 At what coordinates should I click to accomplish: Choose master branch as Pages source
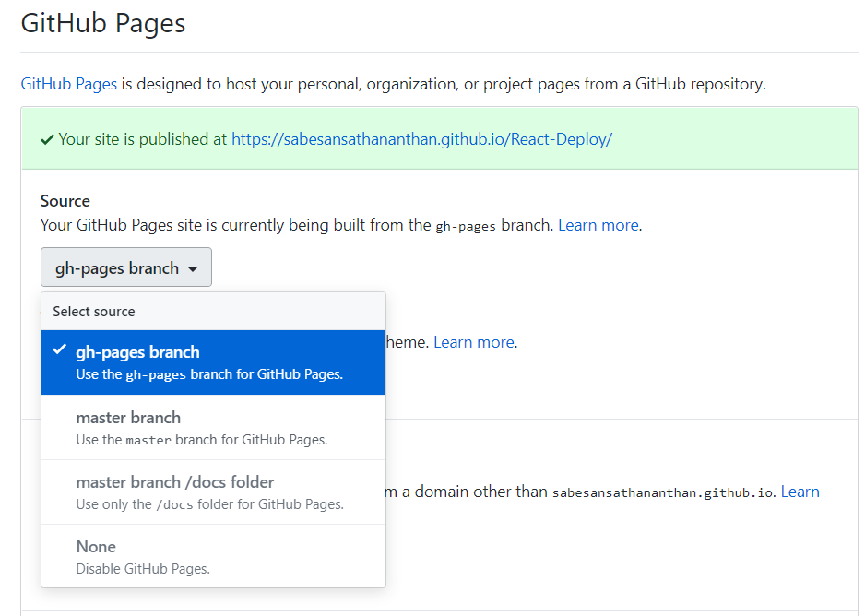[213, 427]
